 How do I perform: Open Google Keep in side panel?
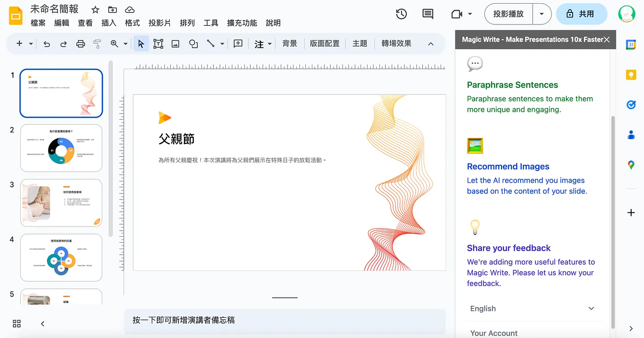[631, 75]
